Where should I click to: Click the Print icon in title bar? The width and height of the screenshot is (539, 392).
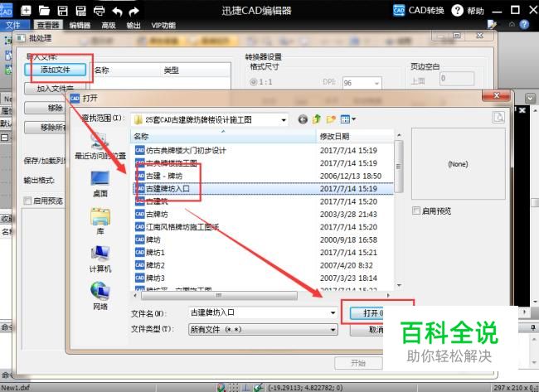(x=99, y=10)
